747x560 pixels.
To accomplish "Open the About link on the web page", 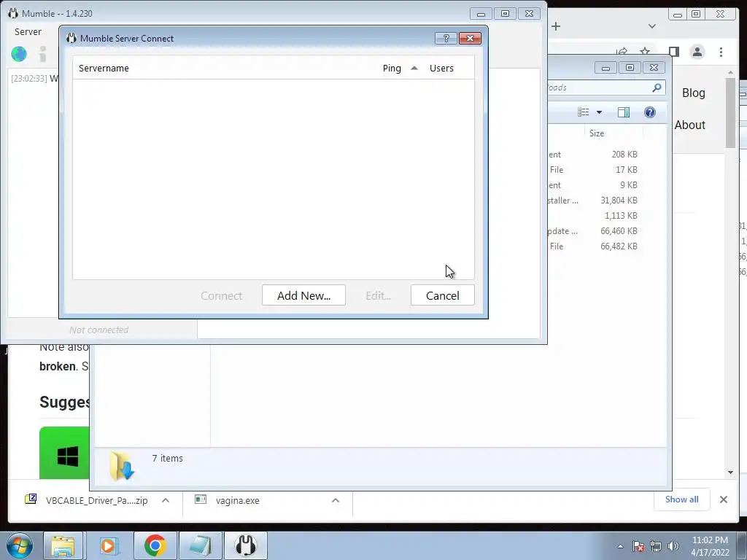I will pos(689,125).
